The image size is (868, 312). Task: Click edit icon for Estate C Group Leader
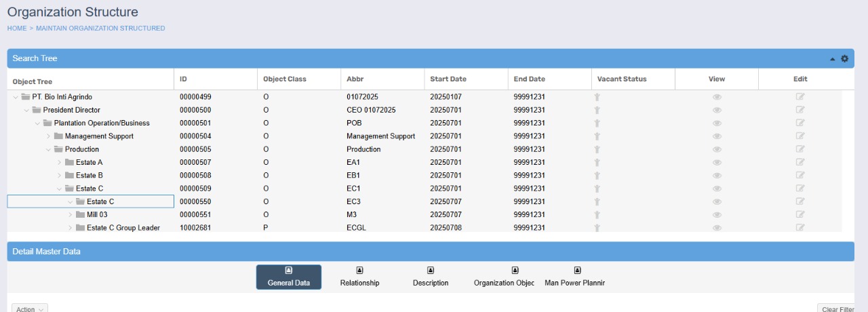coord(800,228)
